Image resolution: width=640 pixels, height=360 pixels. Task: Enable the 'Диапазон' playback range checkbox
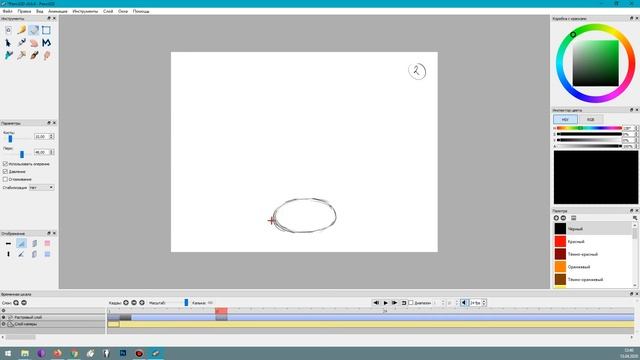point(411,303)
